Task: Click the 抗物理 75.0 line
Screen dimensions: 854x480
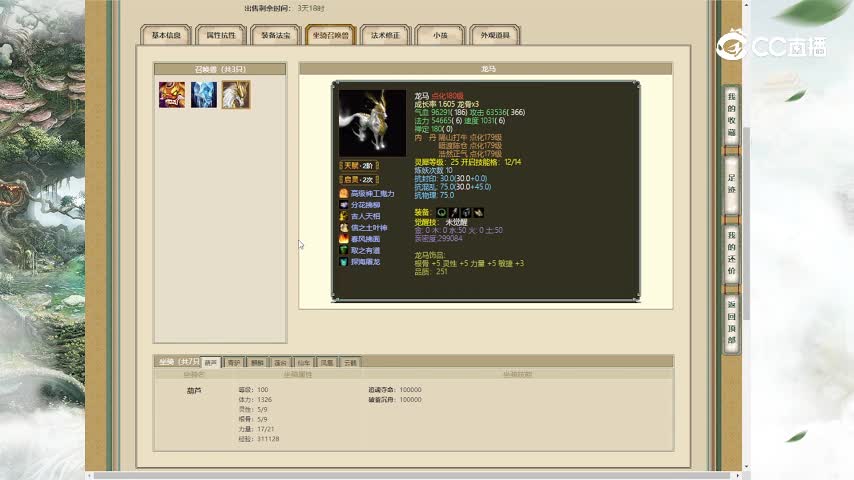Action: [x=434, y=195]
